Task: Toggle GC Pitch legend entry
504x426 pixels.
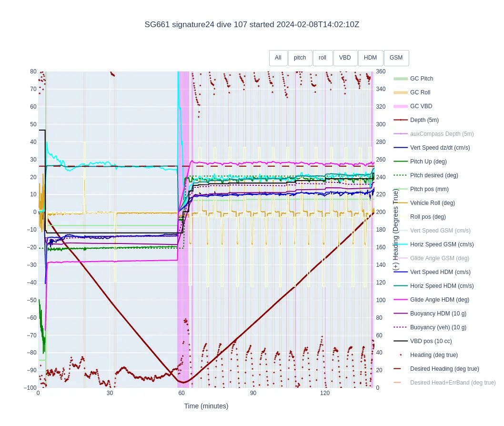Action: click(421, 79)
